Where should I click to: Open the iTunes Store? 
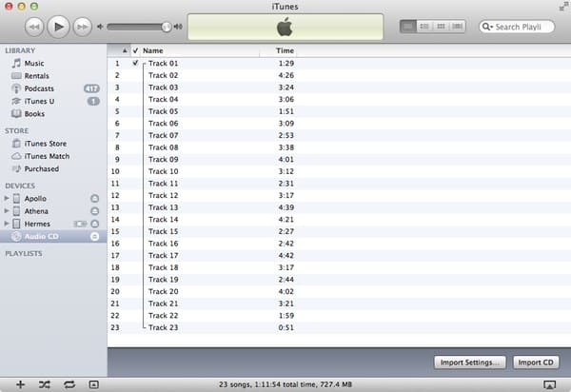45,144
